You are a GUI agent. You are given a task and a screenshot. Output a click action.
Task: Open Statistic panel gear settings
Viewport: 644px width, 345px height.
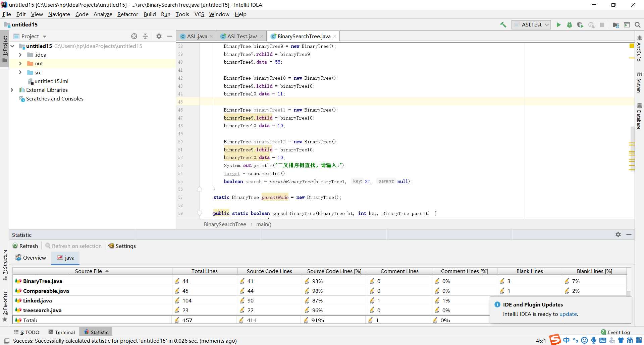618,234
